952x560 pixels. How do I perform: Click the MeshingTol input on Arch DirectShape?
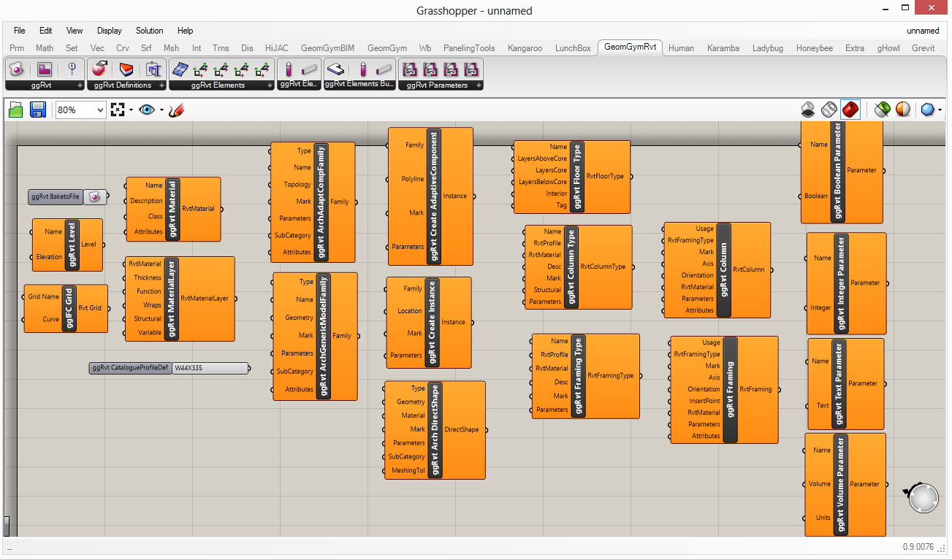coord(410,470)
